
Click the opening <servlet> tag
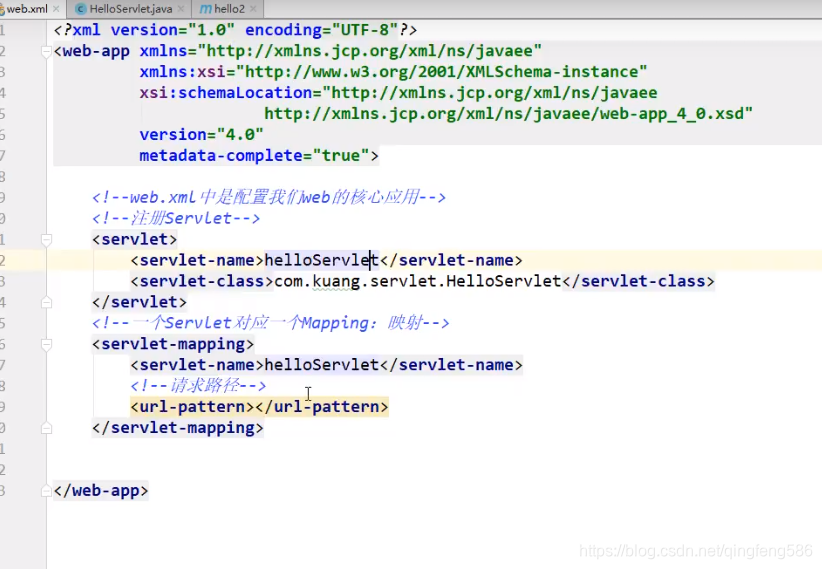(134, 240)
